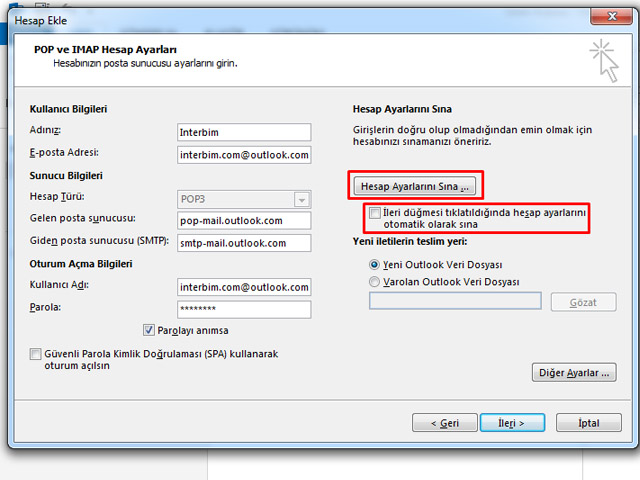
Task: Open the Hesap Türü dropdown
Action: click(301, 199)
